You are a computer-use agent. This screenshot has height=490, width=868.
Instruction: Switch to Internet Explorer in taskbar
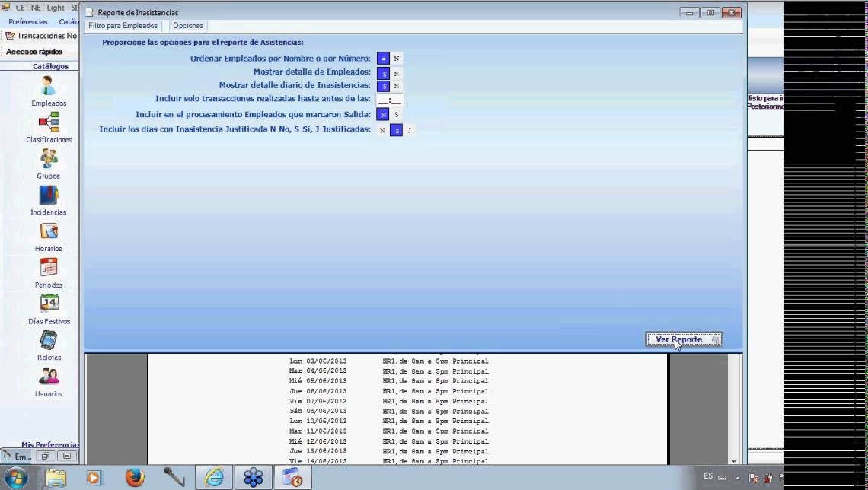pyautogui.click(x=214, y=477)
